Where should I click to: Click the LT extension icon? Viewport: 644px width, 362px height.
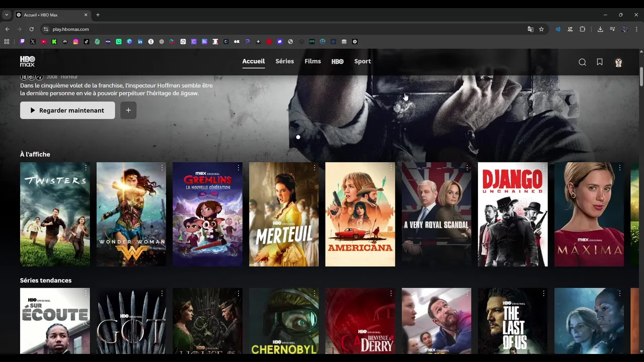(x=570, y=29)
